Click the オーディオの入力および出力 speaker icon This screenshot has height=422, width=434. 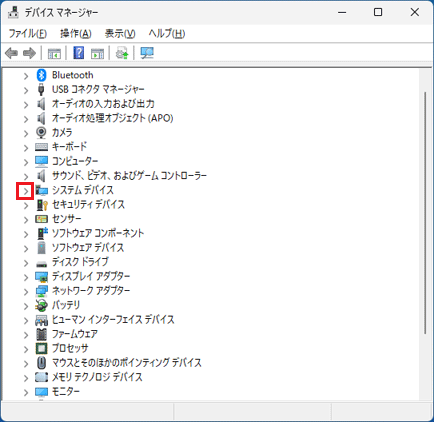[41, 104]
